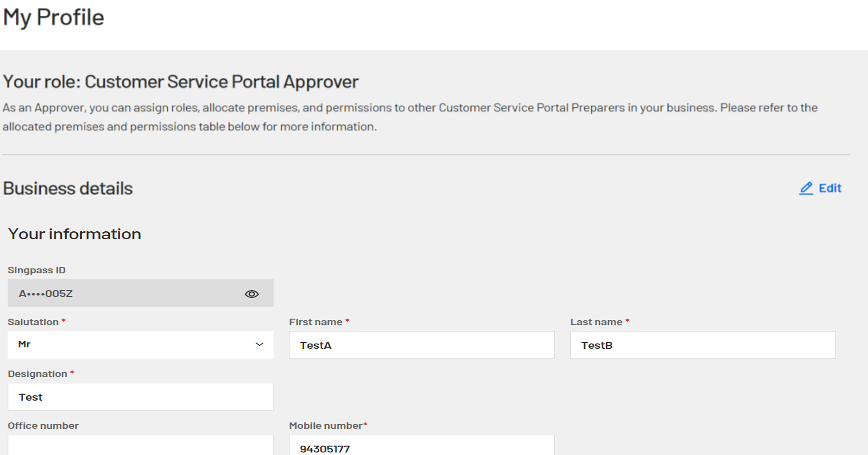
Task: Click the pencil icon beside Edit
Action: click(x=806, y=188)
